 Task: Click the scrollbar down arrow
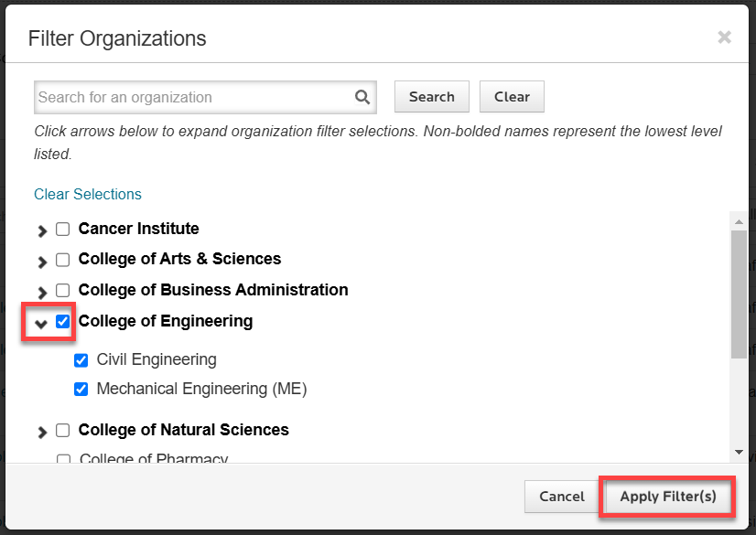pos(739,452)
